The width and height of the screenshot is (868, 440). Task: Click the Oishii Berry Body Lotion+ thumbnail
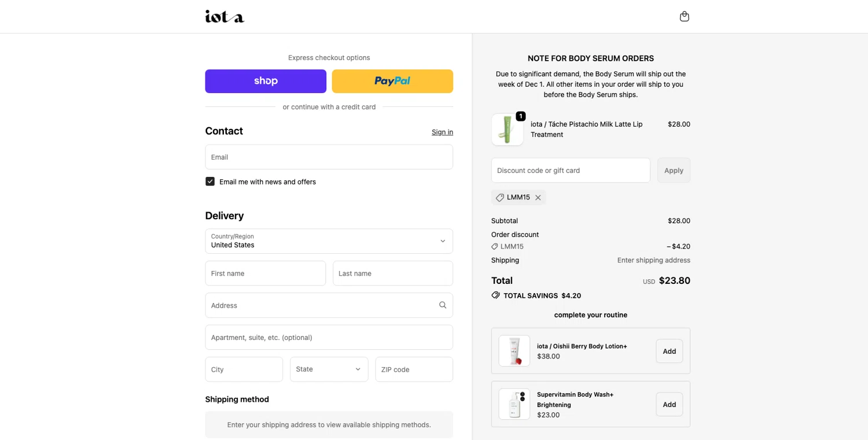[x=514, y=351]
